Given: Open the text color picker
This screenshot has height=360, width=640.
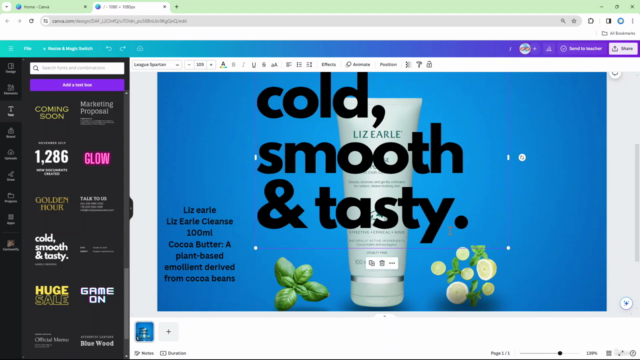Looking at the screenshot, I should [x=223, y=64].
